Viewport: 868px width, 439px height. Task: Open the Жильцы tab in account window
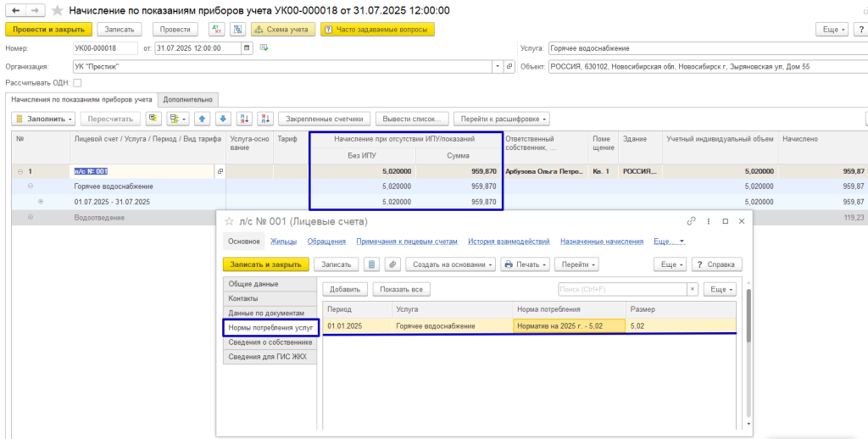283,242
